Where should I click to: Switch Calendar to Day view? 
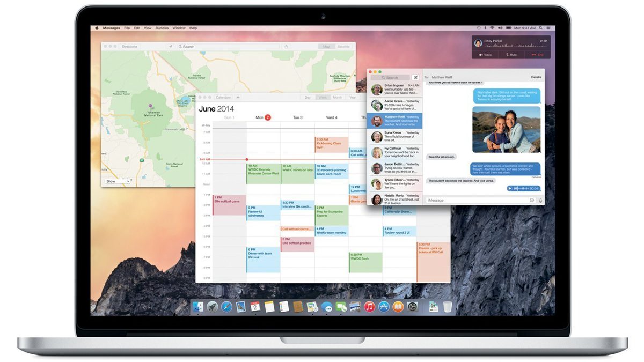pyautogui.click(x=308, y=97)
